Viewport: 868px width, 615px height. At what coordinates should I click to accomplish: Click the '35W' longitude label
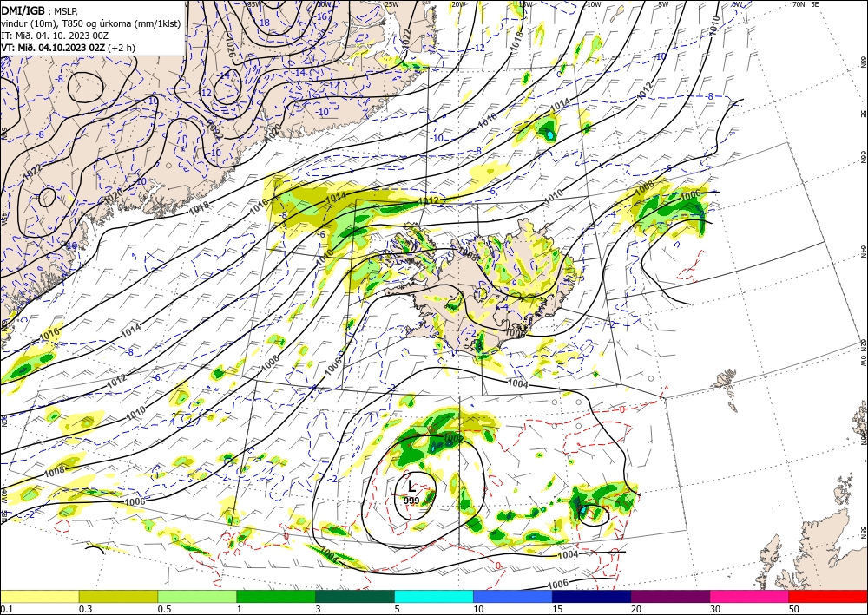[x=254, y=3]
